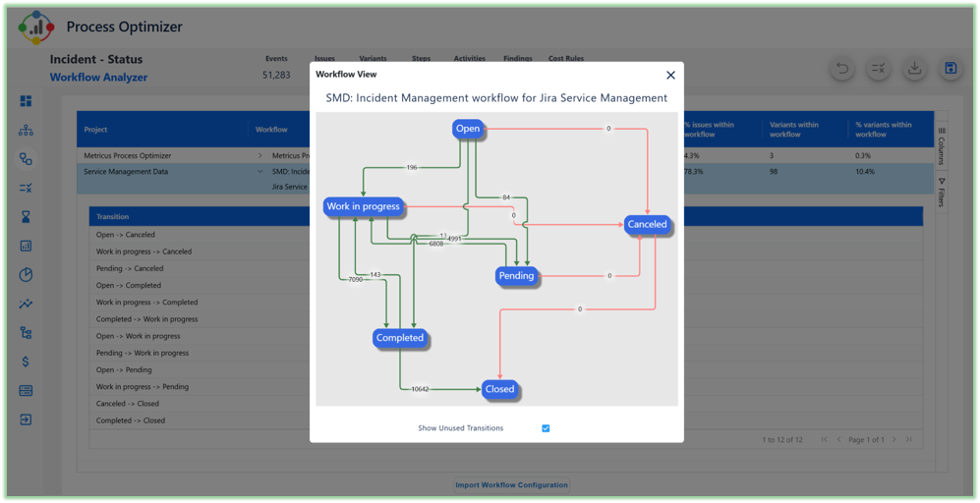
Task: Sort by the Project column header
Action: coord(95,130)
